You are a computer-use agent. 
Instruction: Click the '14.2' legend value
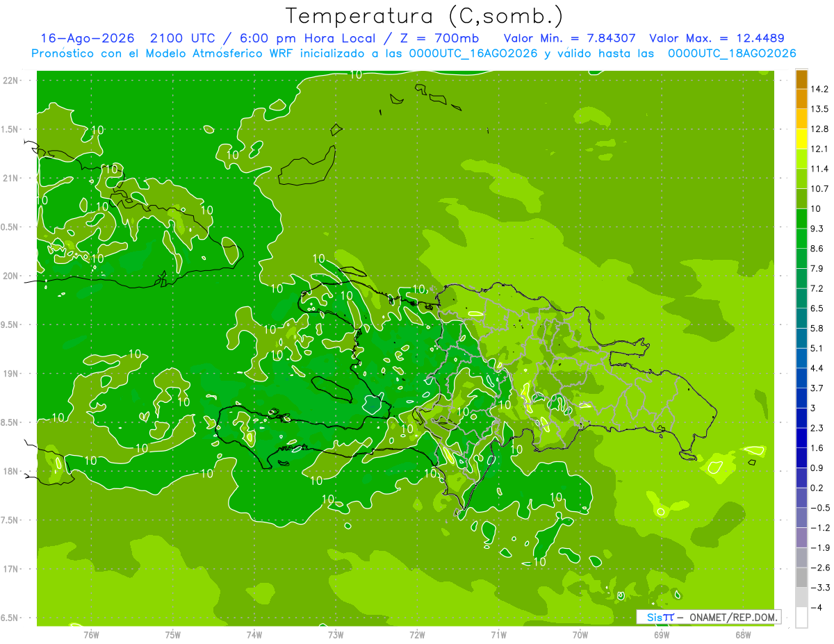point(820,89)
